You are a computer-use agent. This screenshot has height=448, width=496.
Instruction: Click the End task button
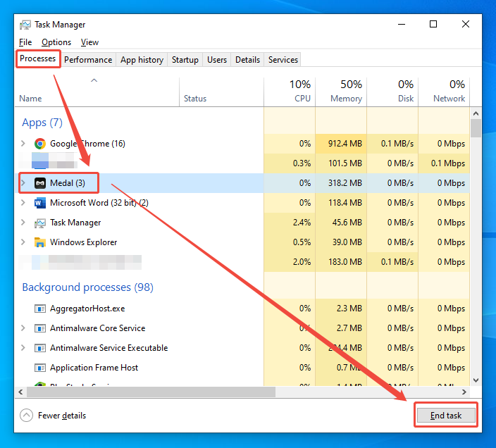coord(446,416)
